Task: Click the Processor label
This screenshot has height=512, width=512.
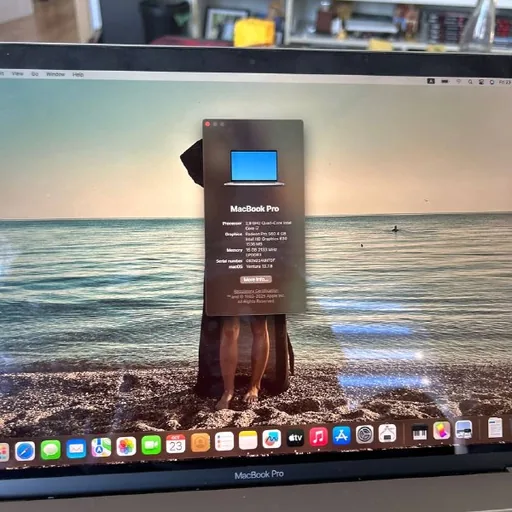Action: click(x=232, y=223)
